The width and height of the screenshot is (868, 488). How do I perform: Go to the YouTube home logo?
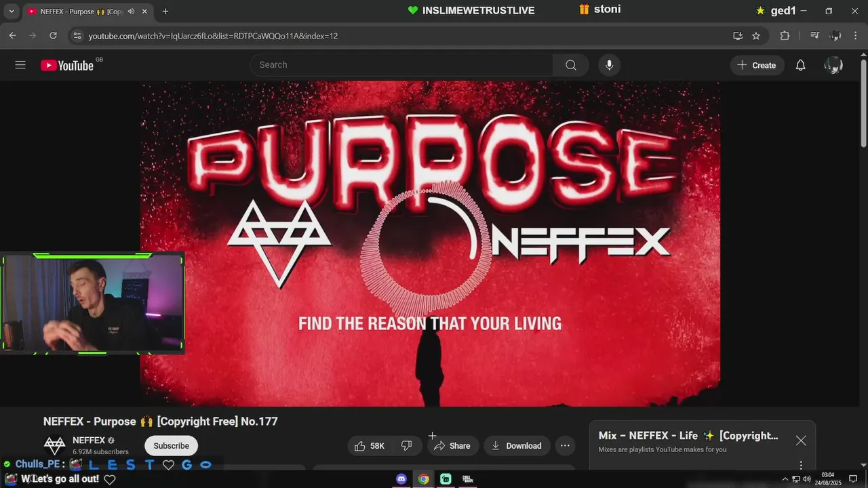pyautogui.click(x=67, y=65)
